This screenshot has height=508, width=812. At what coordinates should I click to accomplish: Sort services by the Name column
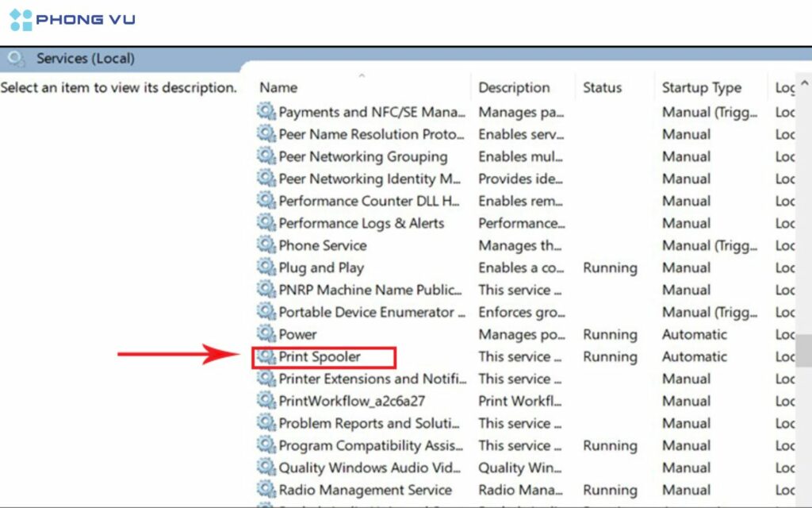pyautogui.click(x=278, y=88)
